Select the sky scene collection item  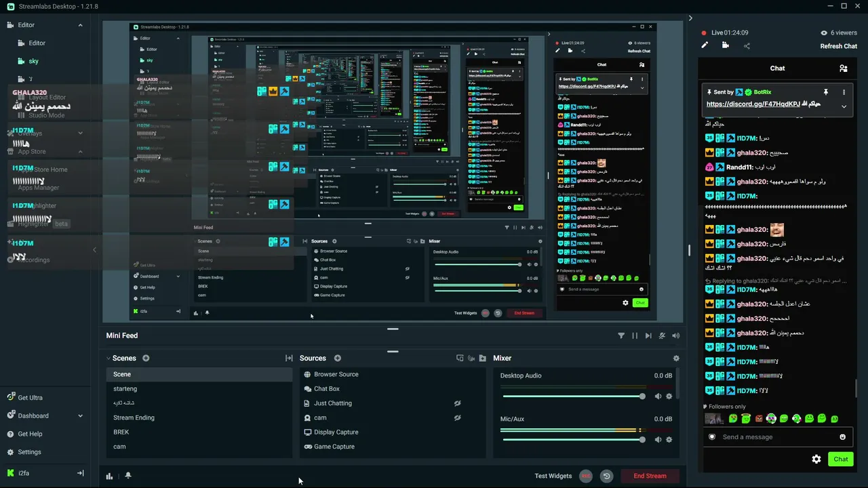pos(33,61)
